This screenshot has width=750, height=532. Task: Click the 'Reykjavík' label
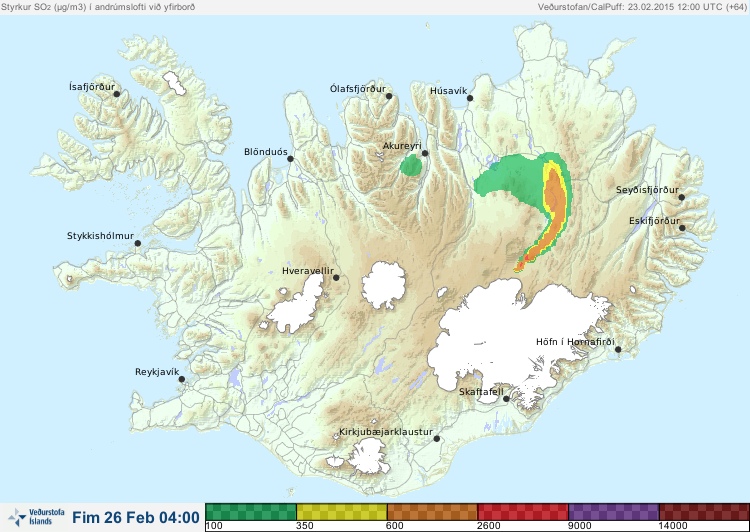click(x=157, y=372)
